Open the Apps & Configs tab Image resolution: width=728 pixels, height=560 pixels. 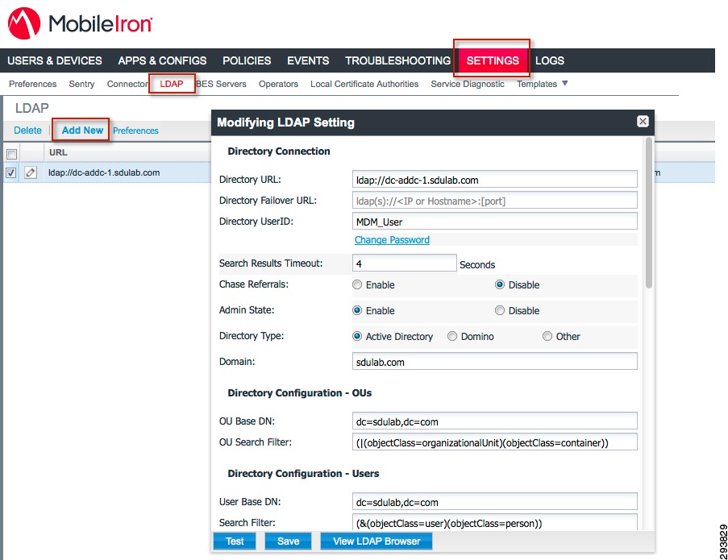click(162, 60)
